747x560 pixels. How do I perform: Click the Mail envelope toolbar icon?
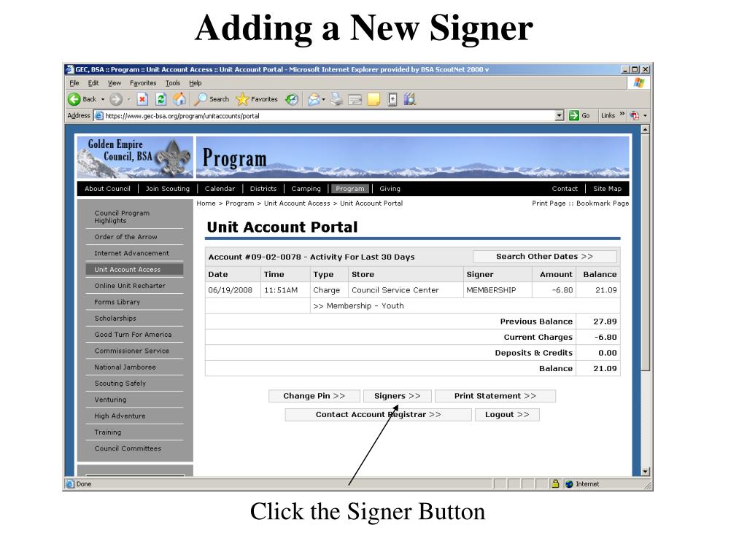[x=314, y=99]
